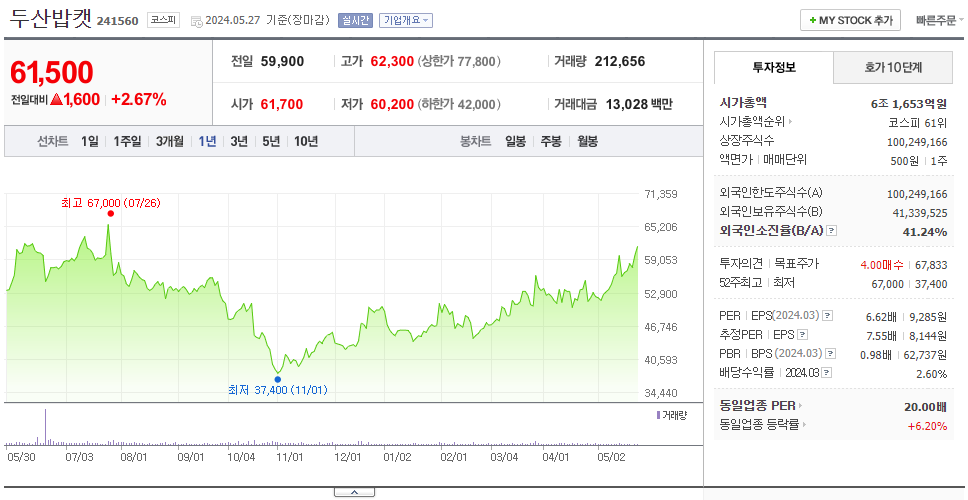Select the 10년 line chart period
968x500 pixels.
306,141
